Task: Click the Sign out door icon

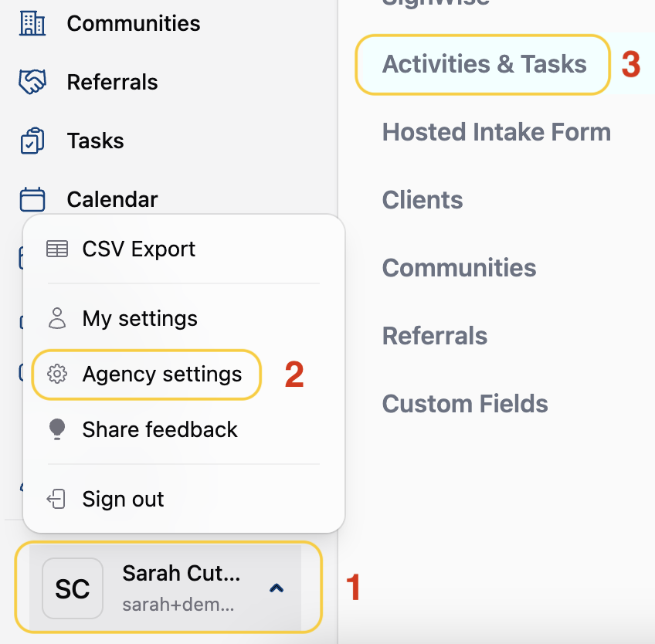Action: 56,499
